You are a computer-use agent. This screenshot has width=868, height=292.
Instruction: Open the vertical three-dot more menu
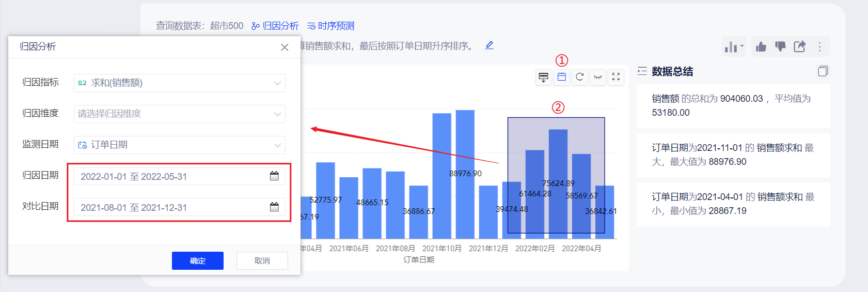click(819, 47)
